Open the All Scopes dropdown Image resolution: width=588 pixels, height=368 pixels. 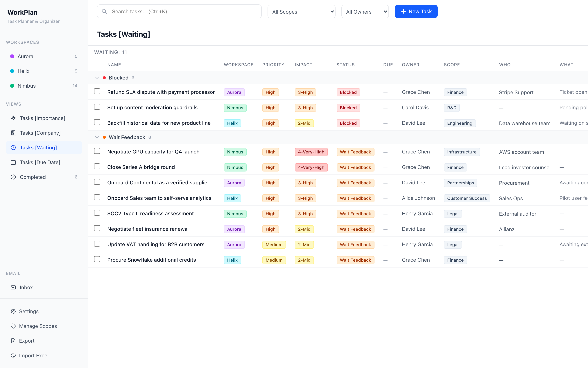302,12
